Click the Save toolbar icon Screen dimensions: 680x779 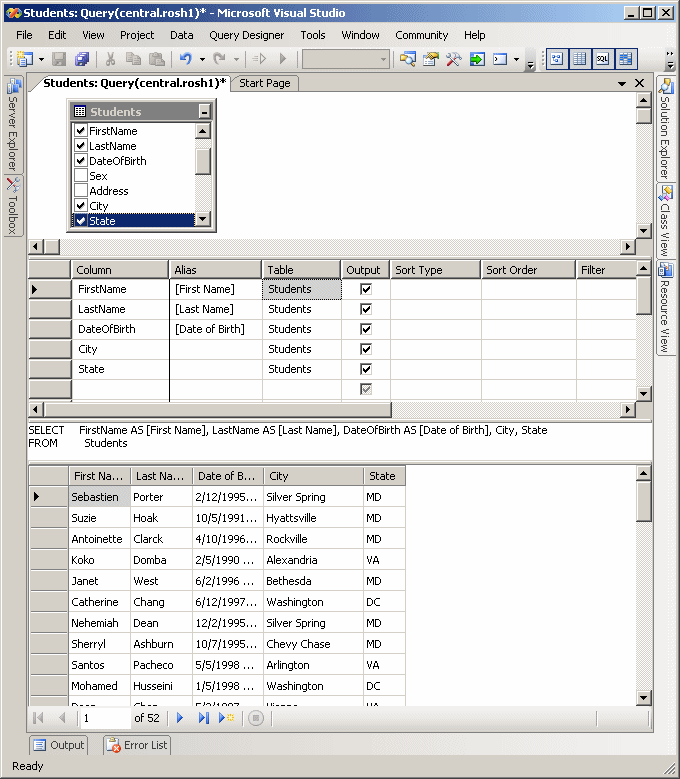(x=59, y=59)
